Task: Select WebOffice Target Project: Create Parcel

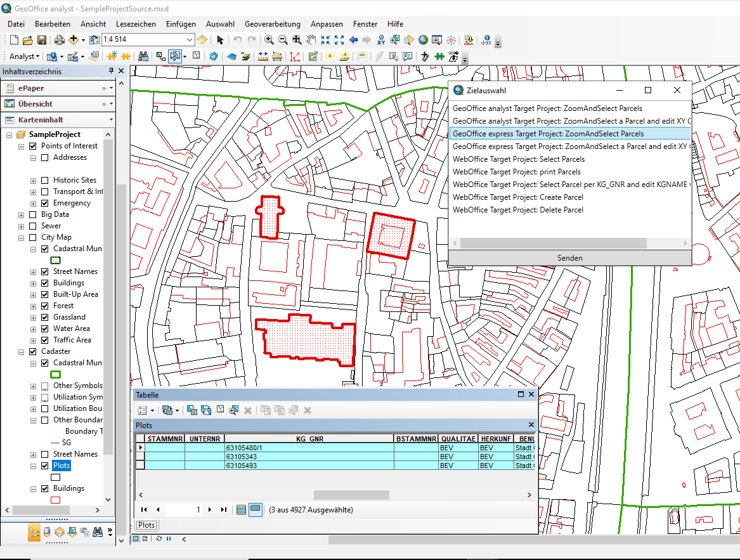Action: 517,197
